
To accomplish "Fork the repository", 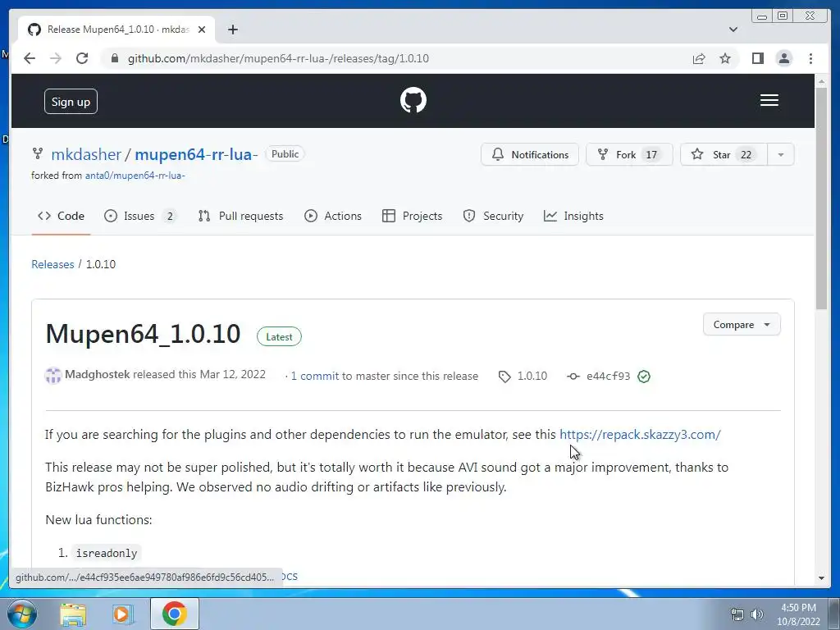I will point(629,154).
